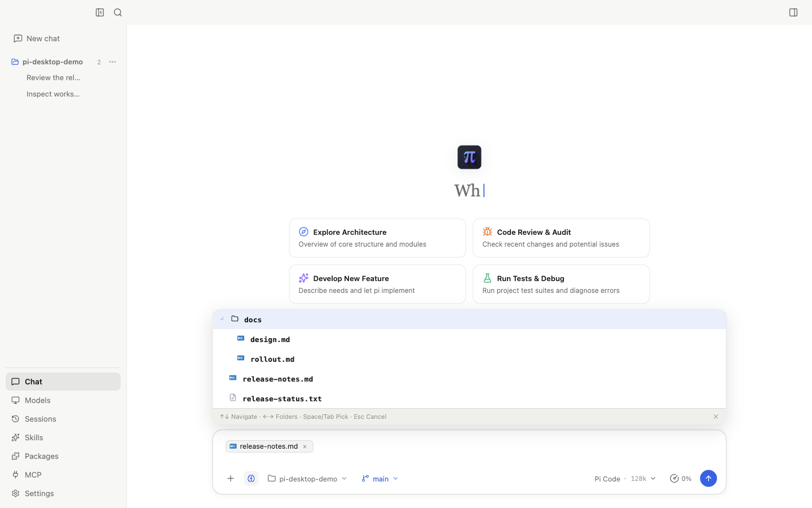Toggle the brain thinking mode button

pyautogui.click(x=251, y=479)
